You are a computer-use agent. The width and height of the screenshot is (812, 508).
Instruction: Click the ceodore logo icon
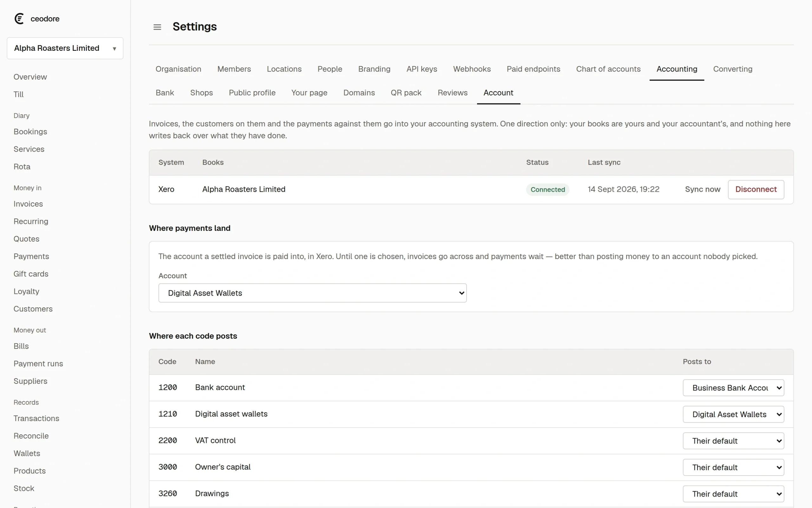[x=19, y=18]
